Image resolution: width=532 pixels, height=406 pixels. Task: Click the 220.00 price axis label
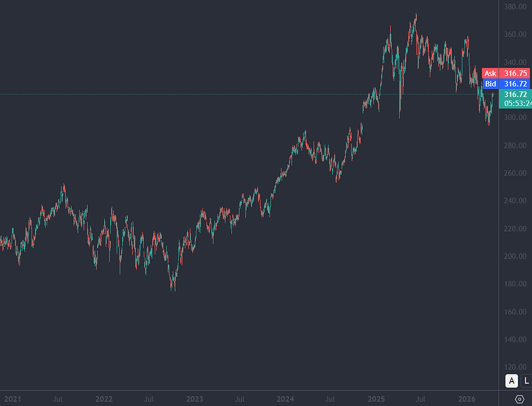tap(515, 229)
